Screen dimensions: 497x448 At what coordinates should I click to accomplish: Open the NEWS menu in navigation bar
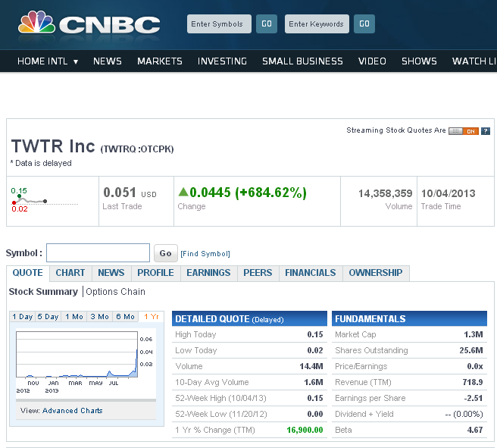107,61
